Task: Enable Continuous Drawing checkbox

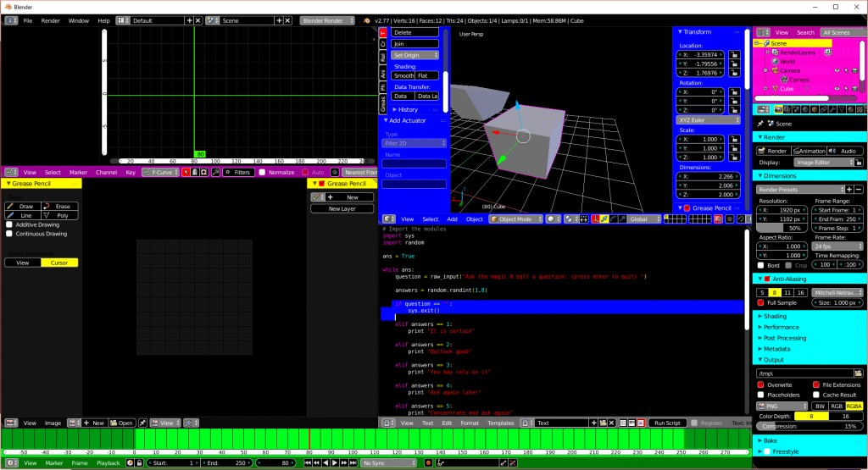Action: [8, 234]
